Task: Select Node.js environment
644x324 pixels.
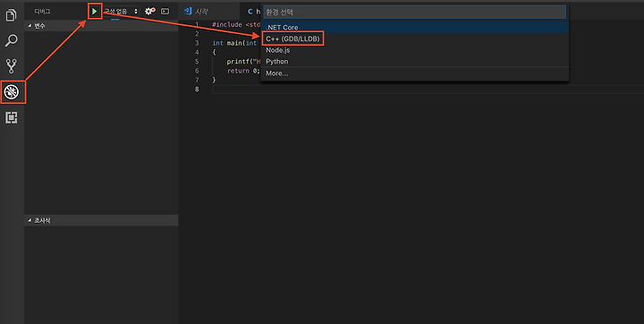Action: click(415, 50)
